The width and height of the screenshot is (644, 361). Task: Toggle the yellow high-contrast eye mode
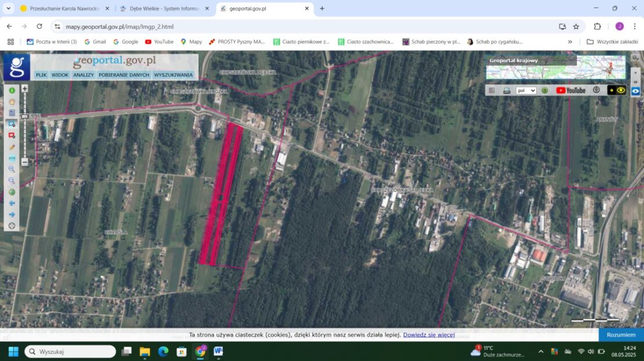point(621,90)
